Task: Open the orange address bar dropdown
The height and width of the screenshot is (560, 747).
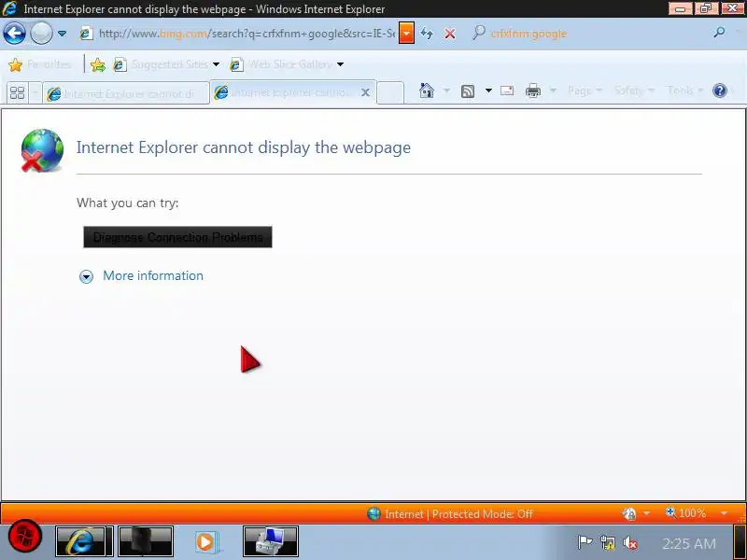Action: pyautogui.click(x=406, y=34)
